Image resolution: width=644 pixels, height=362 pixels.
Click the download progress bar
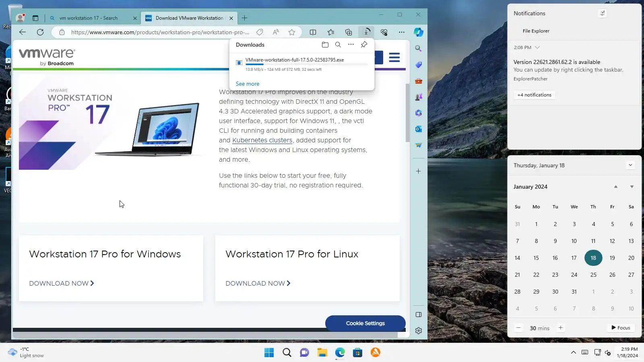click(x=307, y=64)
